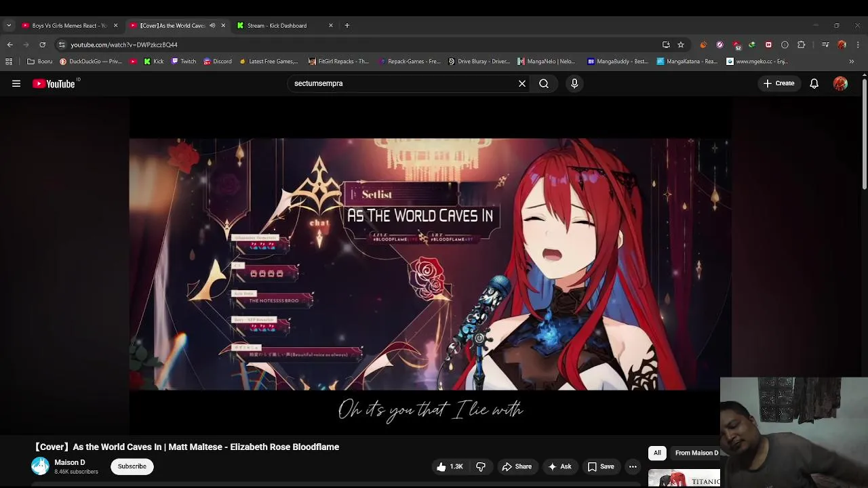Open the browser Extensions puzzle icon
The image size is (868, 488).
802,45
